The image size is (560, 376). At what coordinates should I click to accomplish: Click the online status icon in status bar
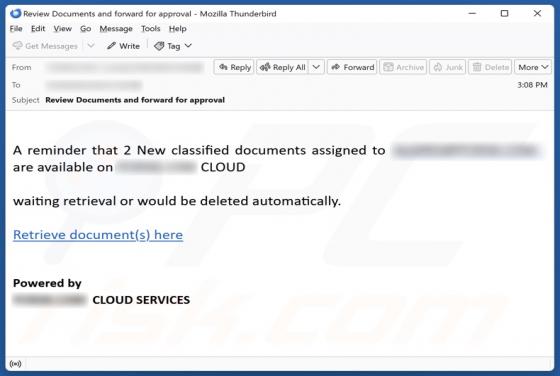click(x=15, y=364)
